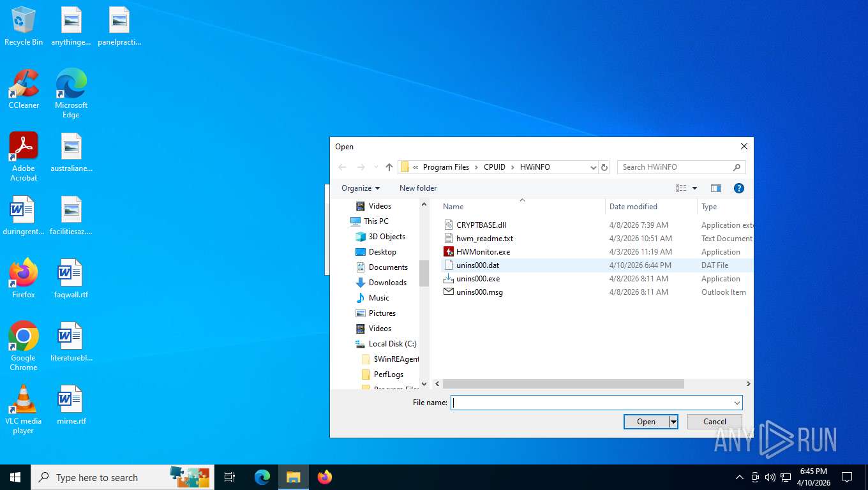
Task: Refresh the HWiNFO folder view
Action: pos(604,167)
